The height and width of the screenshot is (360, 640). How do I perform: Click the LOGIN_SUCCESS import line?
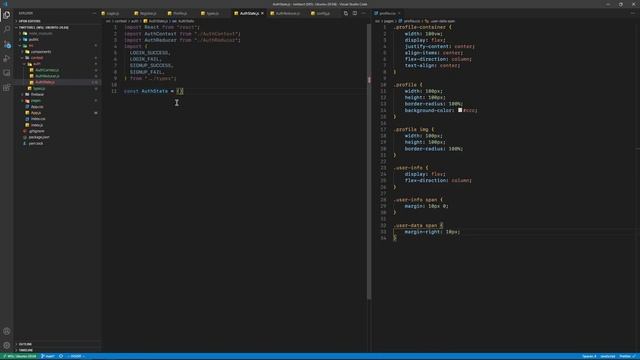pos(150,53)
